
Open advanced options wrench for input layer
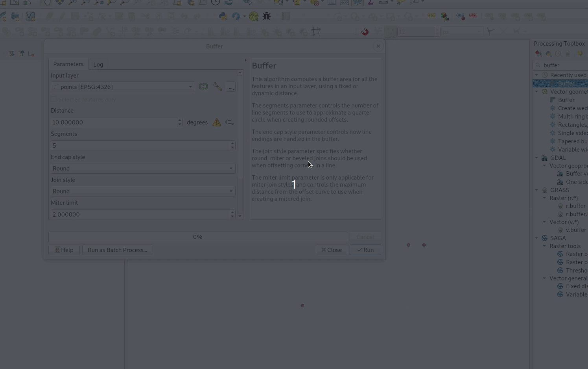(x=218, y=87)
